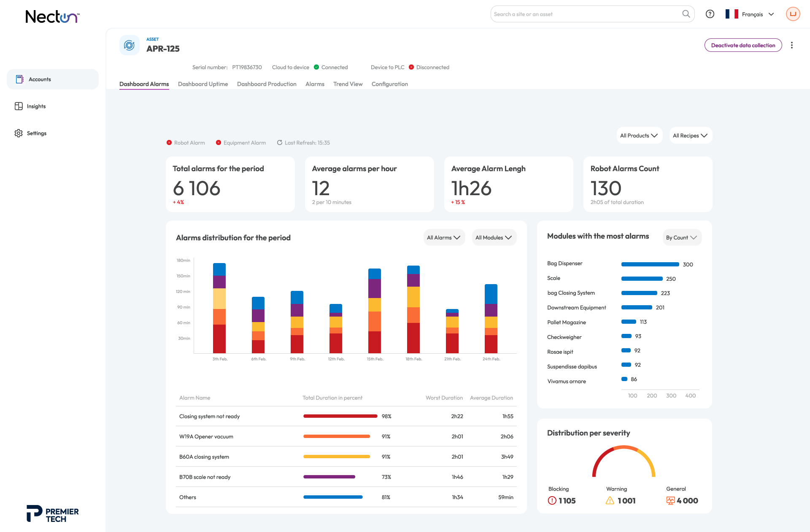
Task: Open the All Recipes dropdown
Action: pos(690,135)
